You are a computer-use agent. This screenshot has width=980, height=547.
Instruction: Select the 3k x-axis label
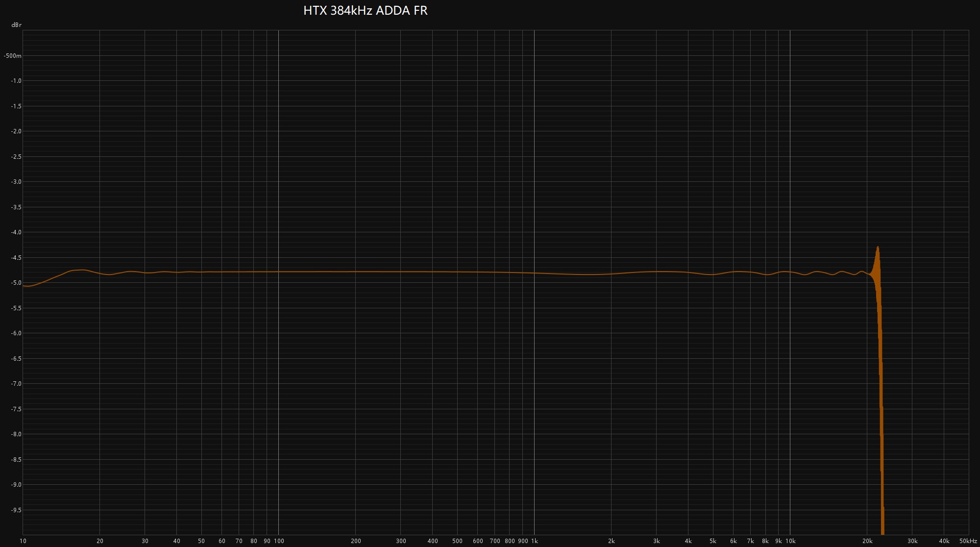click(657, 541)
